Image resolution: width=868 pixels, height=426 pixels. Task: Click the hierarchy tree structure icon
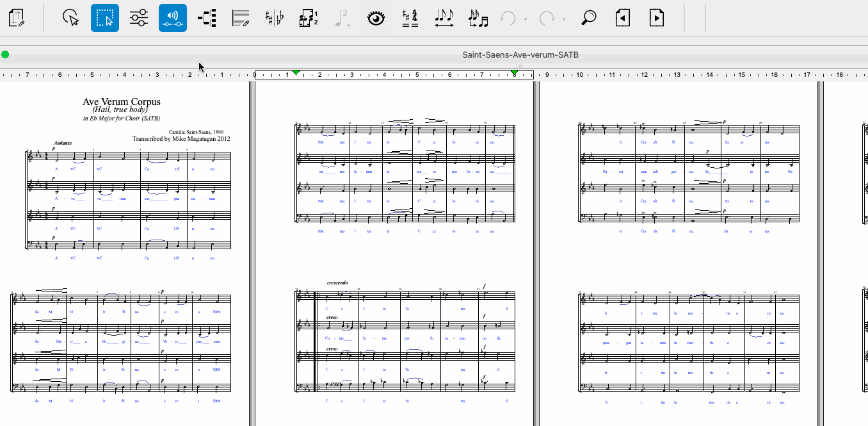pos(207,18)
